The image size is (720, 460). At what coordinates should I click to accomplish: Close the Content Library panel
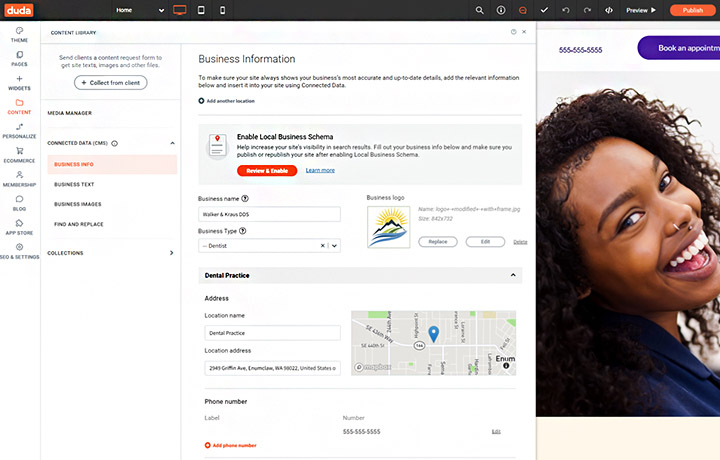pyautogui.click(x=524, y=32)
